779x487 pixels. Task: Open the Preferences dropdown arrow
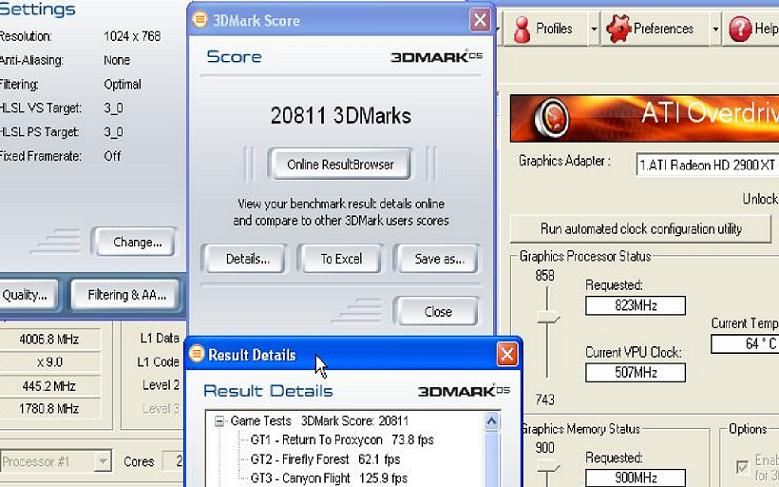[x=715, y=29]
